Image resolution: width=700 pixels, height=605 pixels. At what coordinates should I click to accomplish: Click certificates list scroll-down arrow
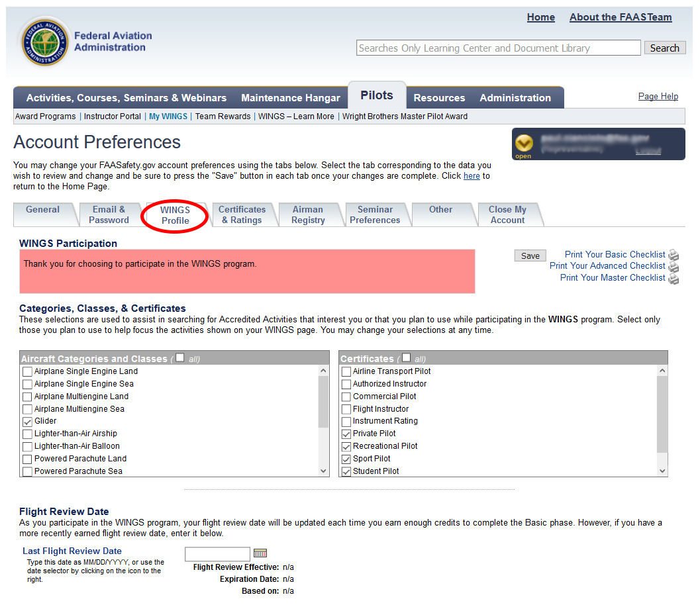click(662, 471)
